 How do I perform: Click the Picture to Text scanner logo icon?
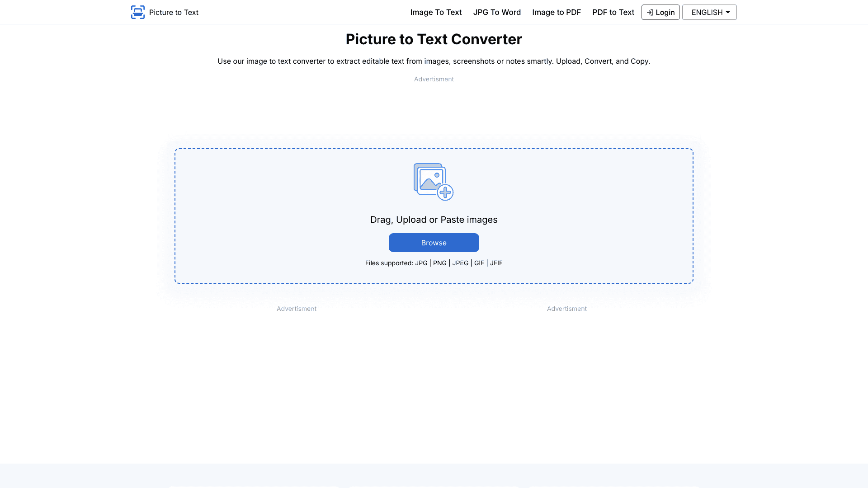138,12
